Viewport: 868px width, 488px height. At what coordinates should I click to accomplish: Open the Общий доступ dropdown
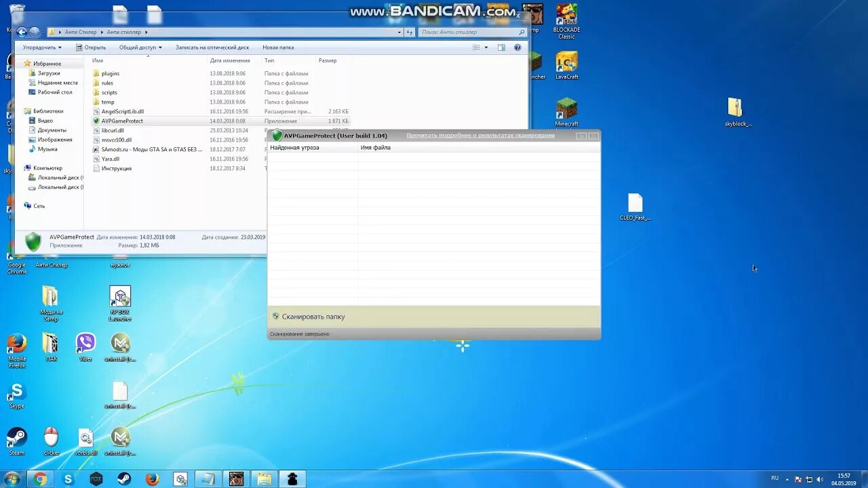coord(140,47)
